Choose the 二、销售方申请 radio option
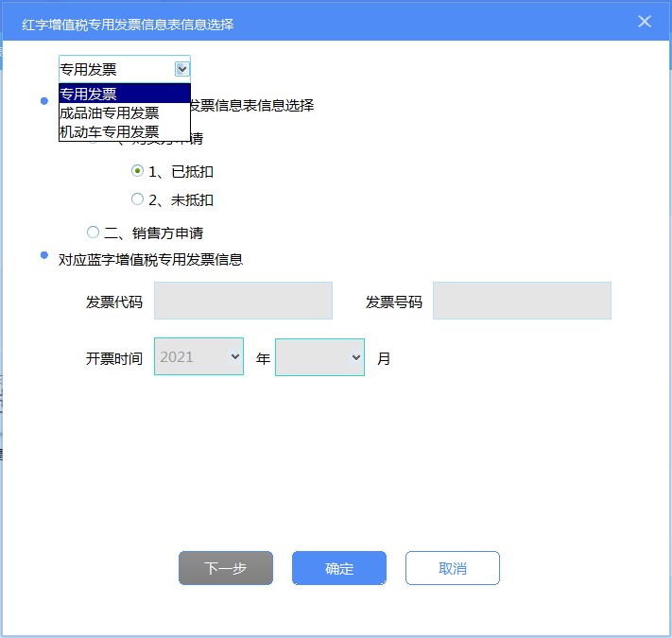Screen dimensions: 672x638 click(93, 232)
